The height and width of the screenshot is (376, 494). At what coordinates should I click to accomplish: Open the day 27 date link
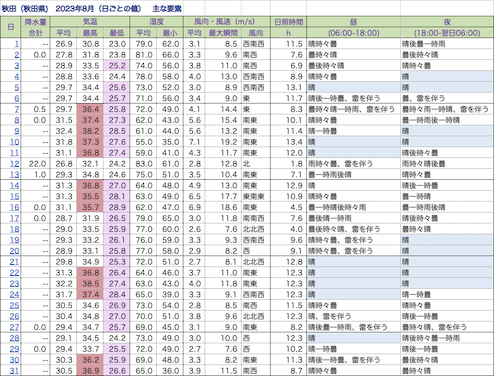point(14,327)
